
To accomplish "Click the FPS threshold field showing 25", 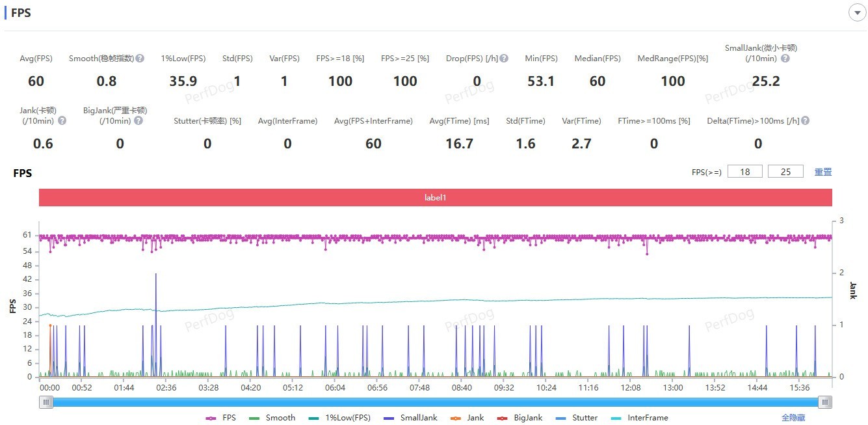I will [785, 172].
